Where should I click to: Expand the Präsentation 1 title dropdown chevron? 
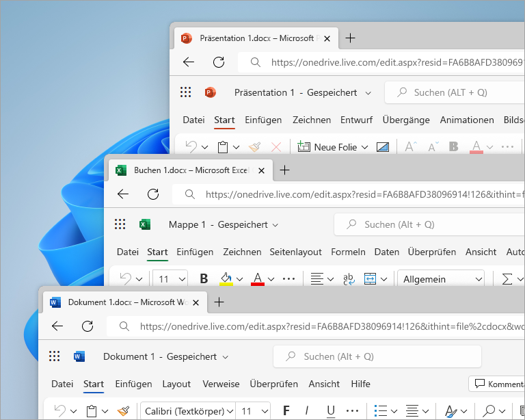coord(368,93)
